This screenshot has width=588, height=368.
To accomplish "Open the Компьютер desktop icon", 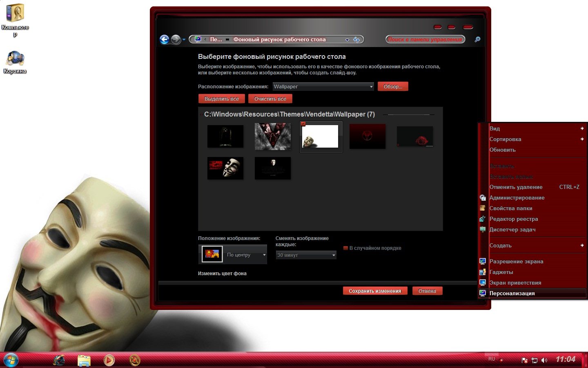I will (15, 13).
